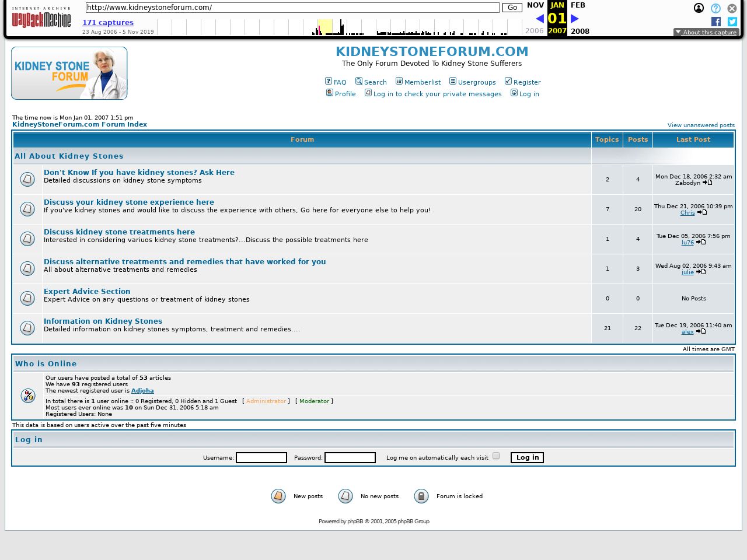Click the capture timeline graph
The image size is (747, 560).
pos(338,27)
